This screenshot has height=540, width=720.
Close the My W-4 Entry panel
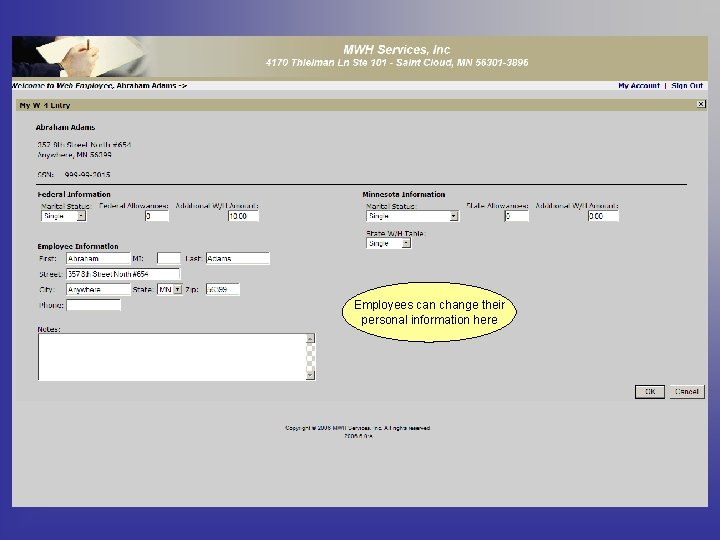[x=701, y=104]
